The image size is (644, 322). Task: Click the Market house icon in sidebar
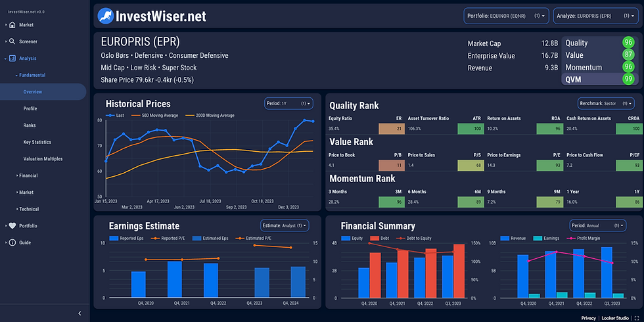12,25
